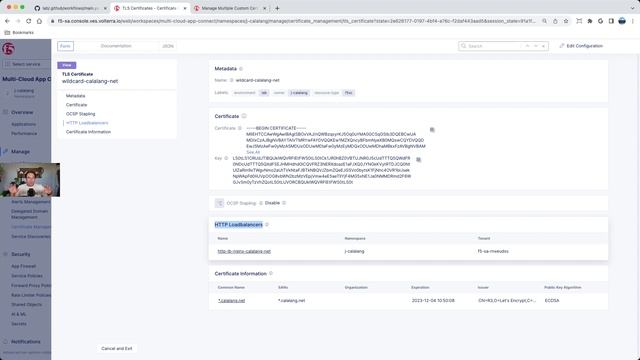Close the Manage Multiple Custom Certificates tab
Viewport: 640px width, 360px height.
[264, 8]
